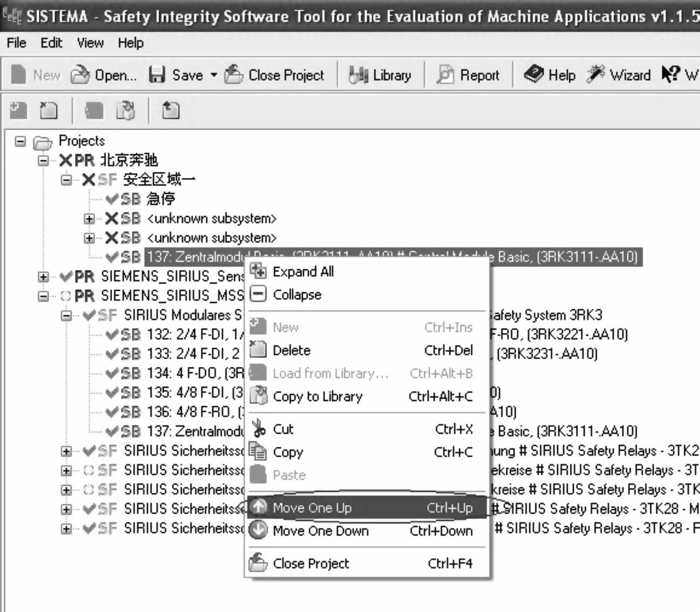Image resolution: width=700 pixels, height=612 pixels.
Task: Choose Cut from the context menu
Action: pos(367,429)
